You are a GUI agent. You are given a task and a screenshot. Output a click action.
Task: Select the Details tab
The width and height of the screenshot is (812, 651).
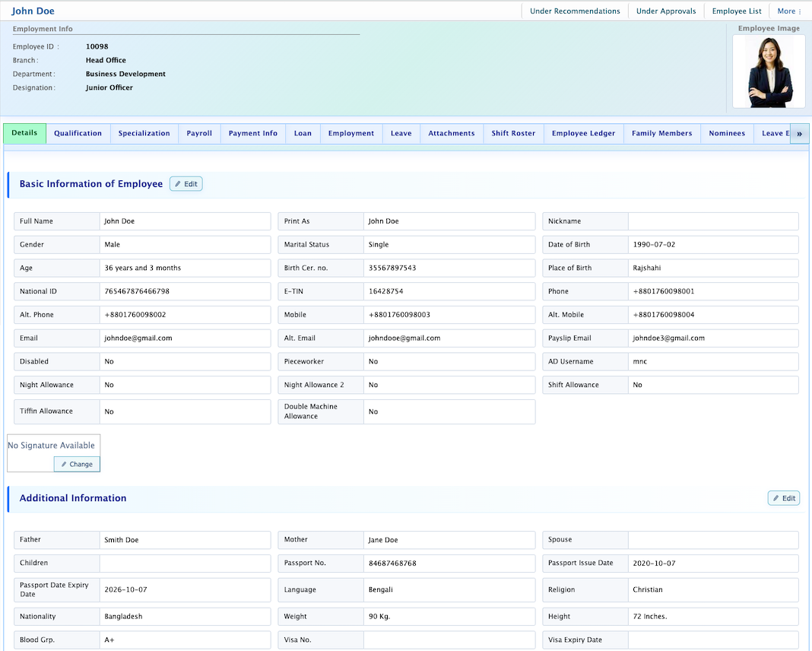tap(24, 133)
